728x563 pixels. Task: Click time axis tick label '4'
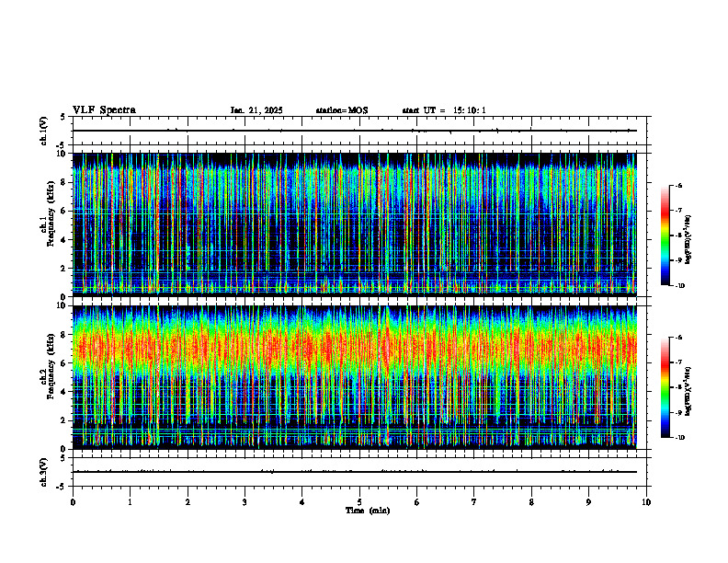coord(301,502)
